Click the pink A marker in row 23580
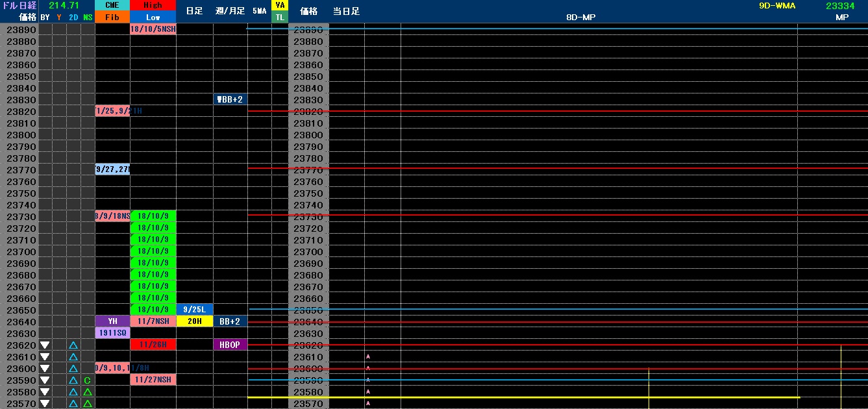Viewport: 868px width, 409px height. [368, 391]
